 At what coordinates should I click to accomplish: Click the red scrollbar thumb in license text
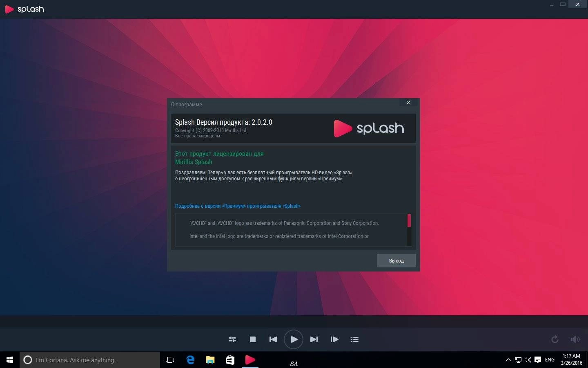point(409,221)
